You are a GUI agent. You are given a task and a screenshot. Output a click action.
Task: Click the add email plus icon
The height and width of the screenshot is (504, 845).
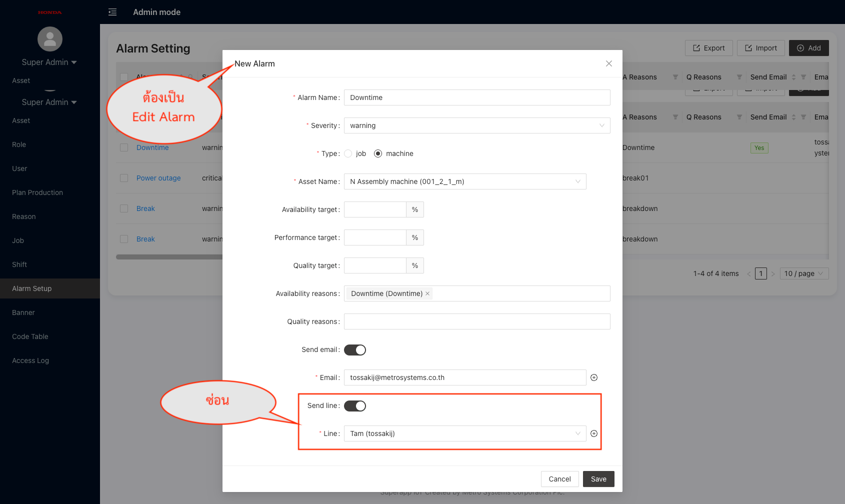point(594,377)
